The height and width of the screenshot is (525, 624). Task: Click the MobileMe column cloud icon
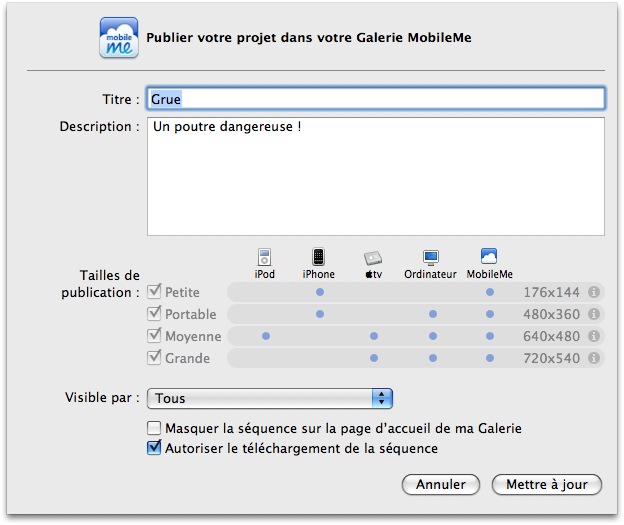pos(489,256)
